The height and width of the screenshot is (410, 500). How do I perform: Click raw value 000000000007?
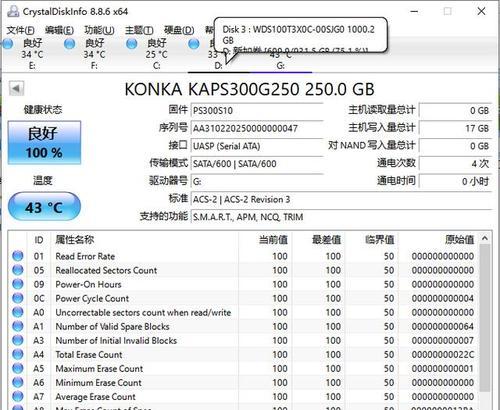tap(443, 340)
